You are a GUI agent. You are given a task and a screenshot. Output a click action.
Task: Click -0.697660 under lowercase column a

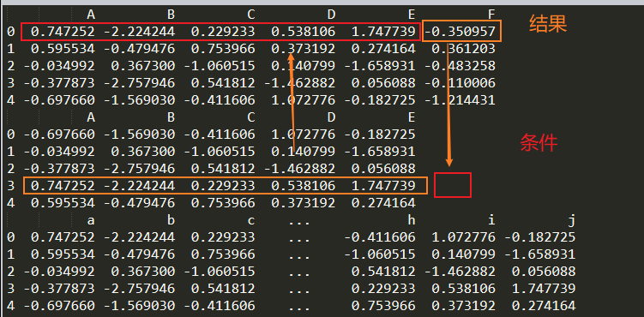click(x=59, y=306)
